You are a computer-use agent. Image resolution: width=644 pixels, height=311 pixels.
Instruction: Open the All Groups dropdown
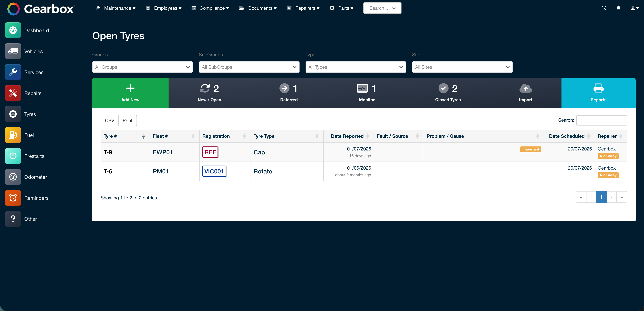143,67
